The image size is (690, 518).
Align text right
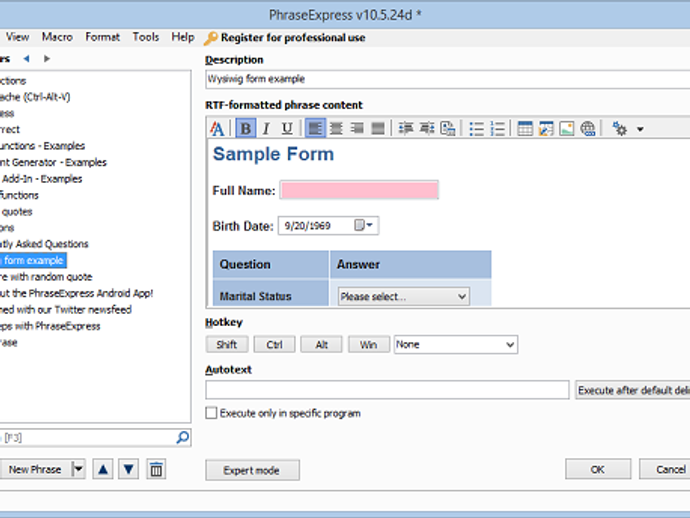[357, 129]
